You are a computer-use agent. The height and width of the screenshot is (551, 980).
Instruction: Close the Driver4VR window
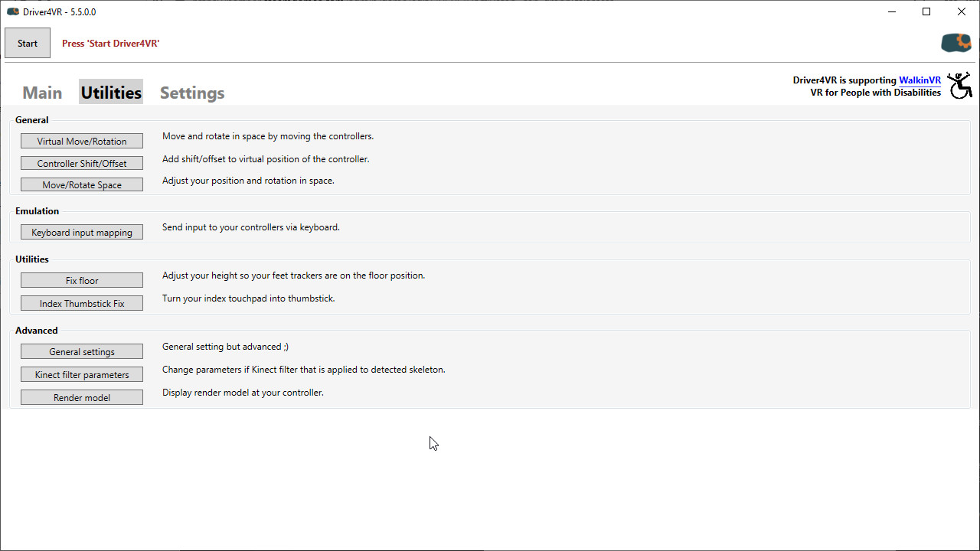point(962,12)
